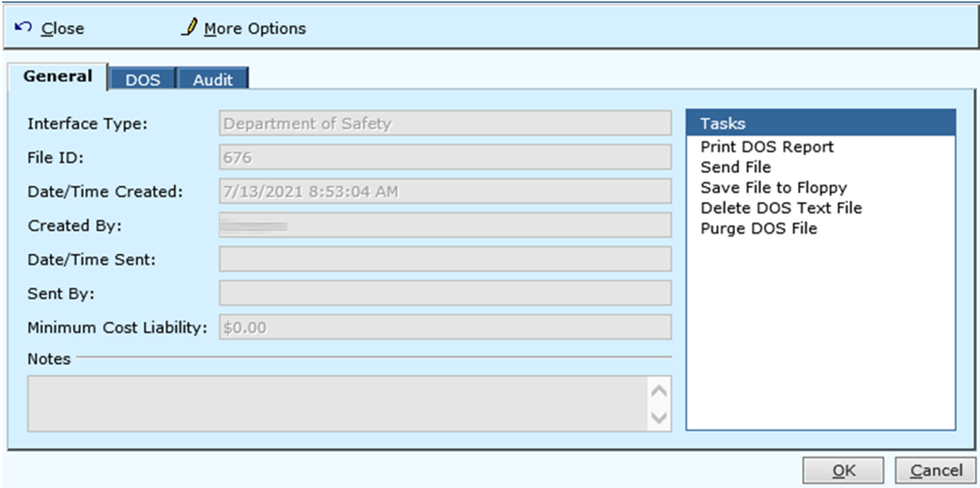
Task: Click the Interface Type field
Action: coord(445,123)
